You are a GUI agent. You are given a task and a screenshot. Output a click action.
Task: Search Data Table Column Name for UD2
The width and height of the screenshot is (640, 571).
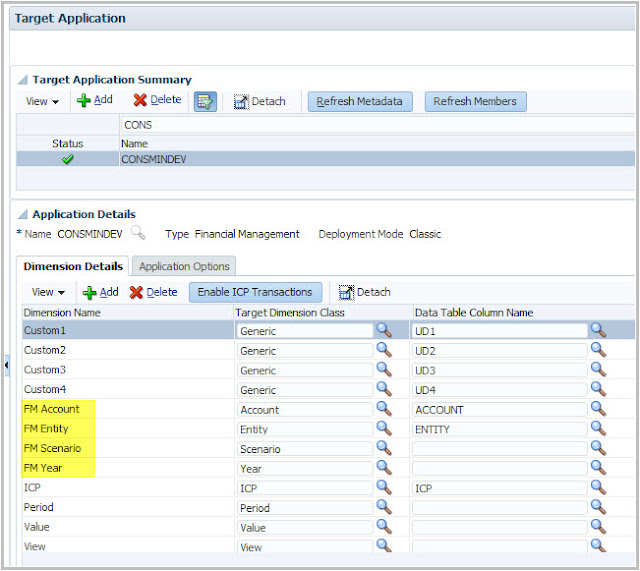coord(598,350)
